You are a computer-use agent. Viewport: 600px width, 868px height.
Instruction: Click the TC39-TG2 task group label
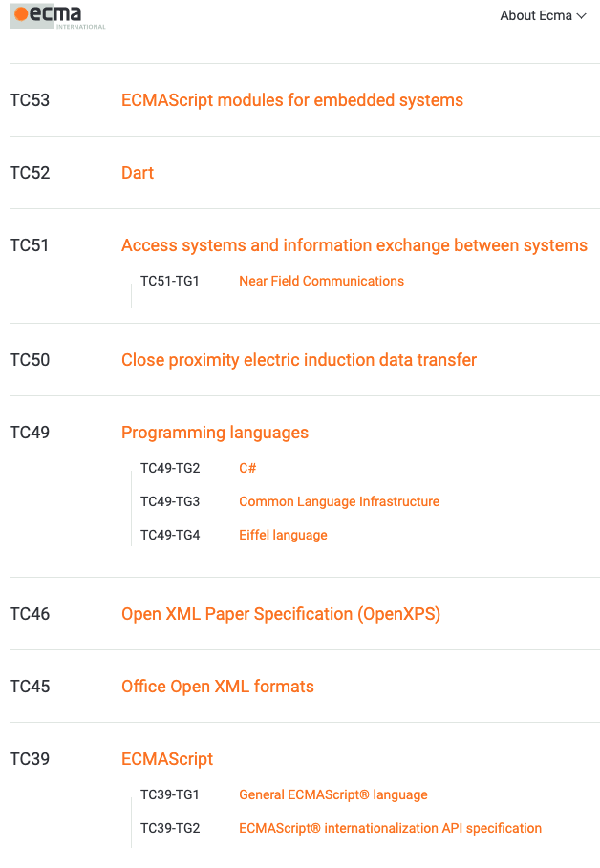coord(170,828)
